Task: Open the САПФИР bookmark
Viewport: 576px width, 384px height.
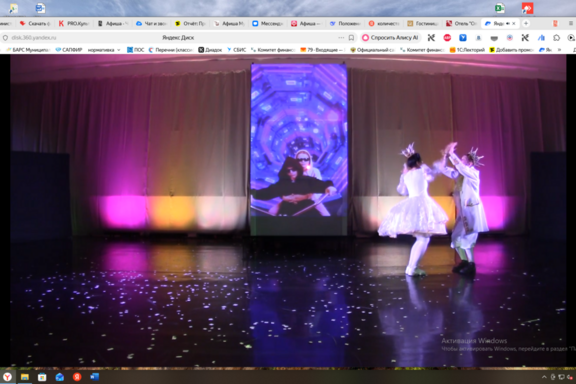Action: [69, 50]
